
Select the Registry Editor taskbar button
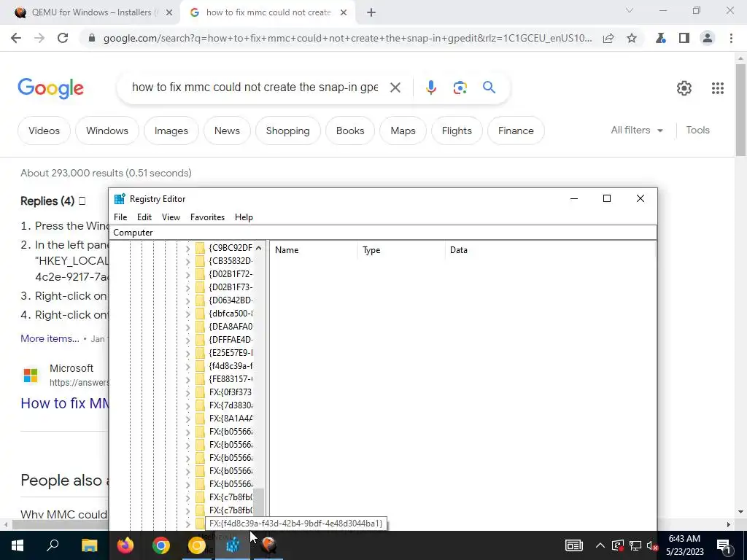[233, 545]
